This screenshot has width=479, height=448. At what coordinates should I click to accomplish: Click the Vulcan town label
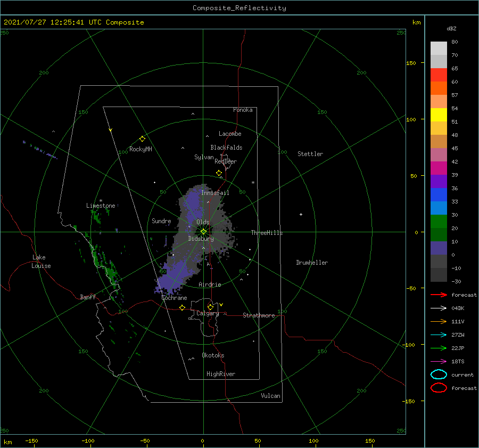(271, 396)
